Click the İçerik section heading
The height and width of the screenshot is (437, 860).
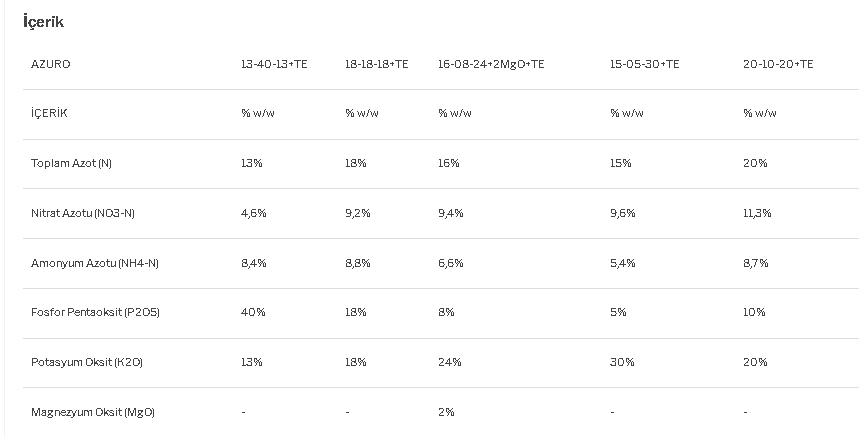pos(43,21)
